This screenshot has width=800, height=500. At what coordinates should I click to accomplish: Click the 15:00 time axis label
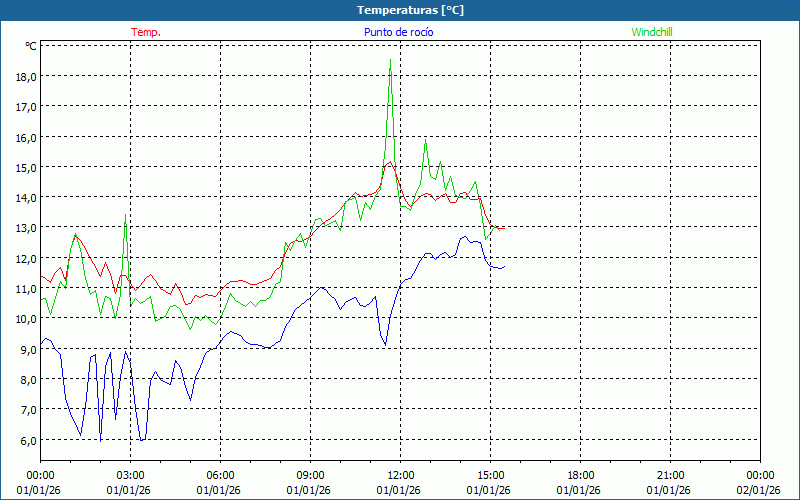point(490,475)
